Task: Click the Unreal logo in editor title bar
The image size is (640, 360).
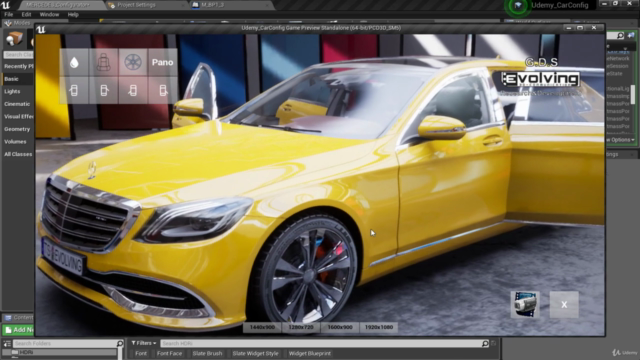Action: [6, 5]
